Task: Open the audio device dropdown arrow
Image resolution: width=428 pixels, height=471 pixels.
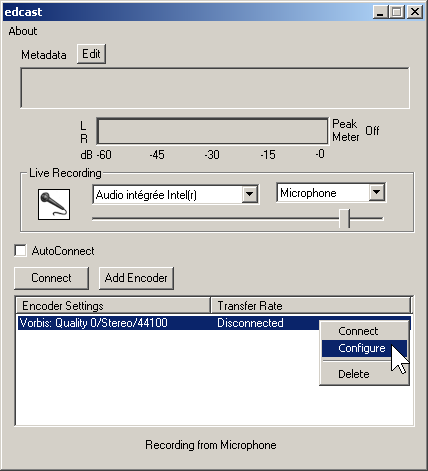Action: click(250, 194)
